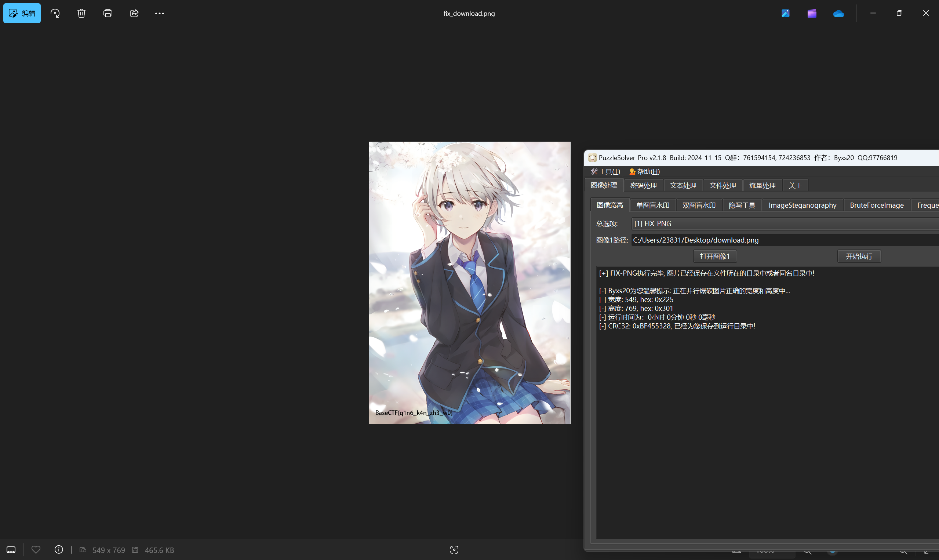Switch to the 密码处理 tab
Viewport: 939px width, 560px height.
644,185
